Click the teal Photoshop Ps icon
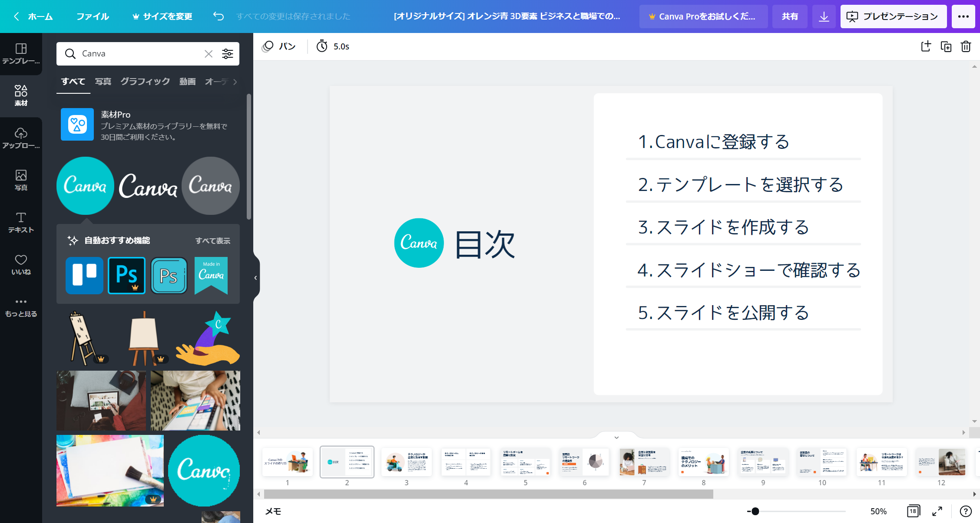The height and width of the screenshot is (523, 980). (169, 276)
